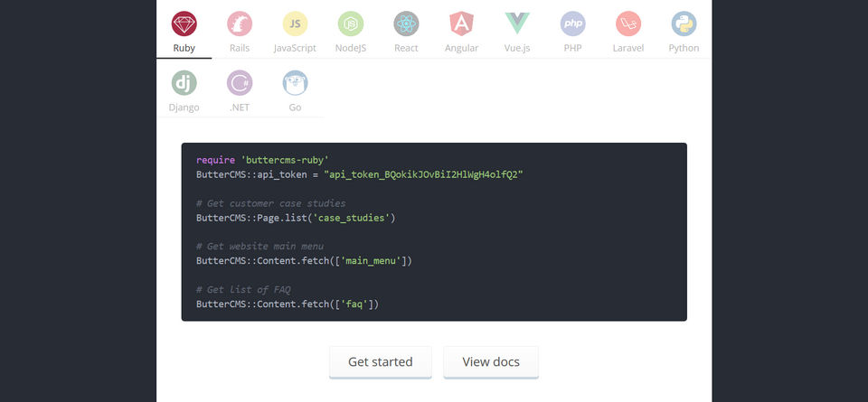Choose the Vue.js tab label
This screenshot has height=402, width=868.
(517, 48)
